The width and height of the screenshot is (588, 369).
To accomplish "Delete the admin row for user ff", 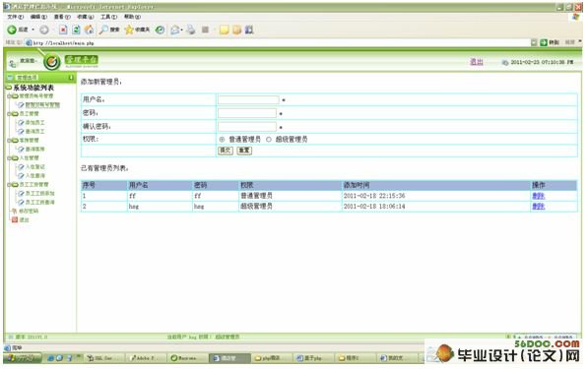I will click(538, 196).
